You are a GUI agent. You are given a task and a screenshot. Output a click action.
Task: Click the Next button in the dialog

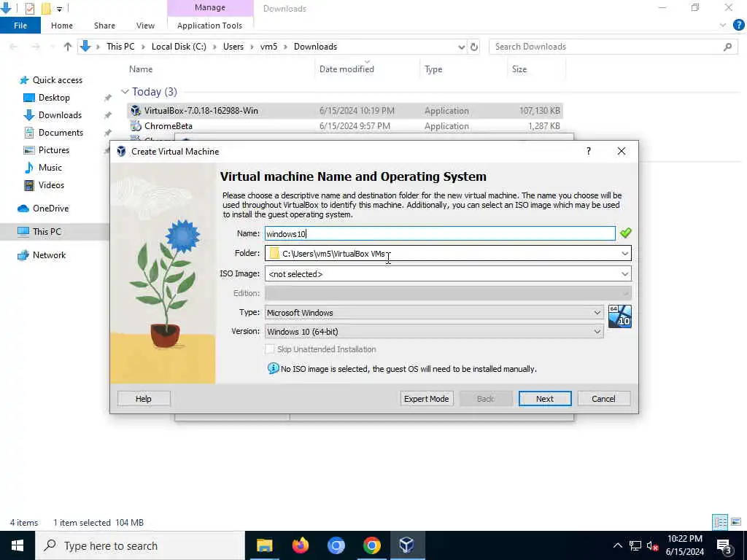pos(544,399)
